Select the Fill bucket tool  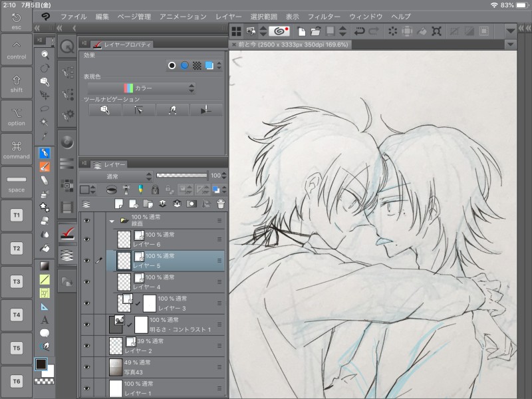45,248
